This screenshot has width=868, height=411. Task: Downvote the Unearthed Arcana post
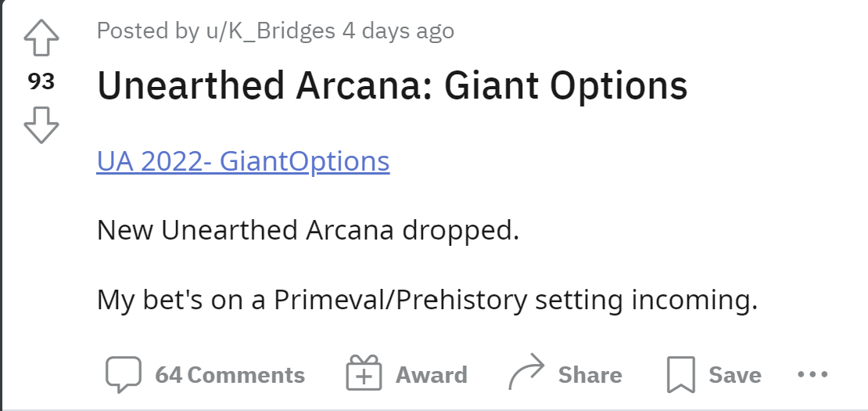[x=41, y=126]
